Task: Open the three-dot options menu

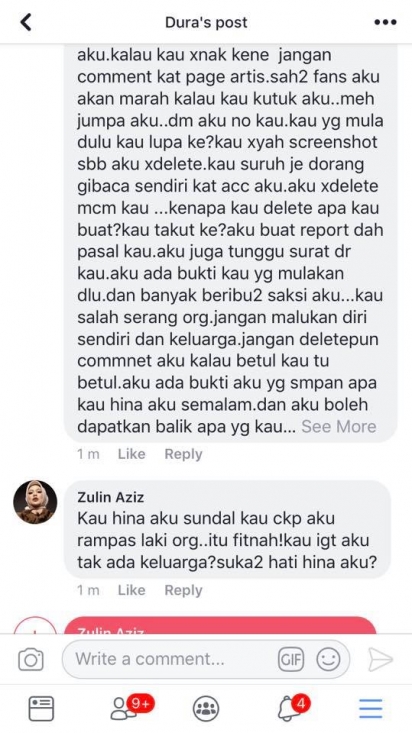Action: point(385,22)
